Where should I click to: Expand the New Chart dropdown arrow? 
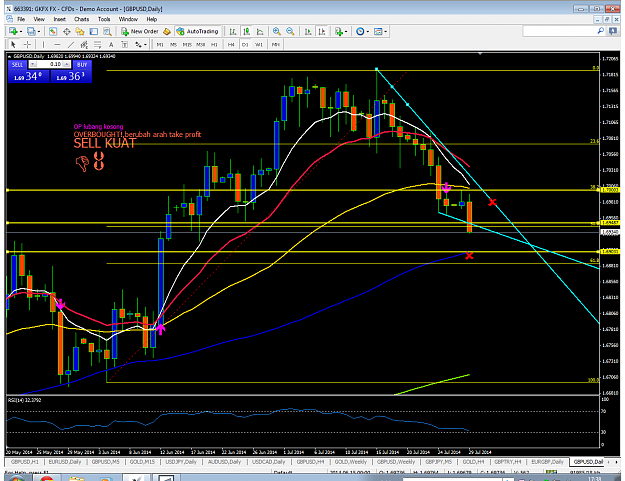click(x=20, y=31)
